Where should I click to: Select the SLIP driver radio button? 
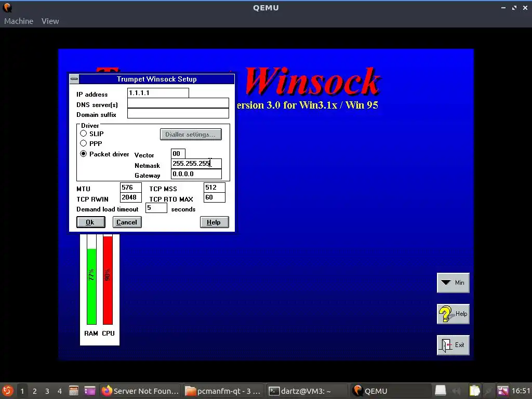84,134
